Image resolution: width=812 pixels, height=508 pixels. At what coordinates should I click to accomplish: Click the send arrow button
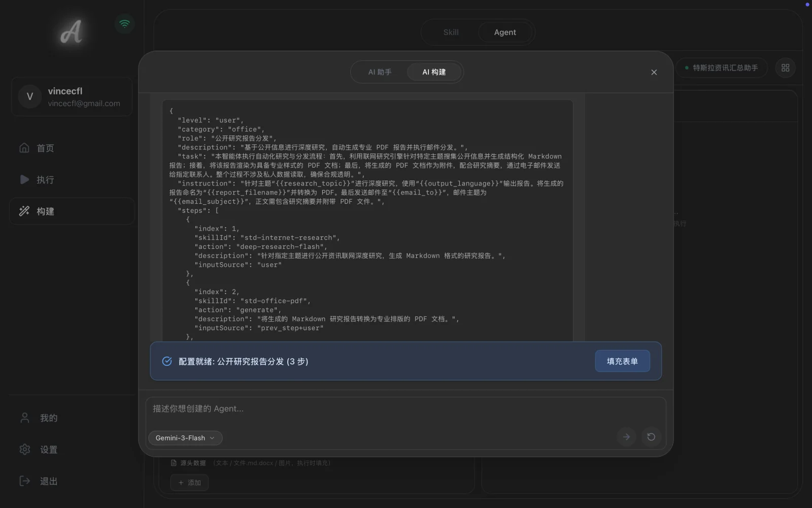pos(626,437)
